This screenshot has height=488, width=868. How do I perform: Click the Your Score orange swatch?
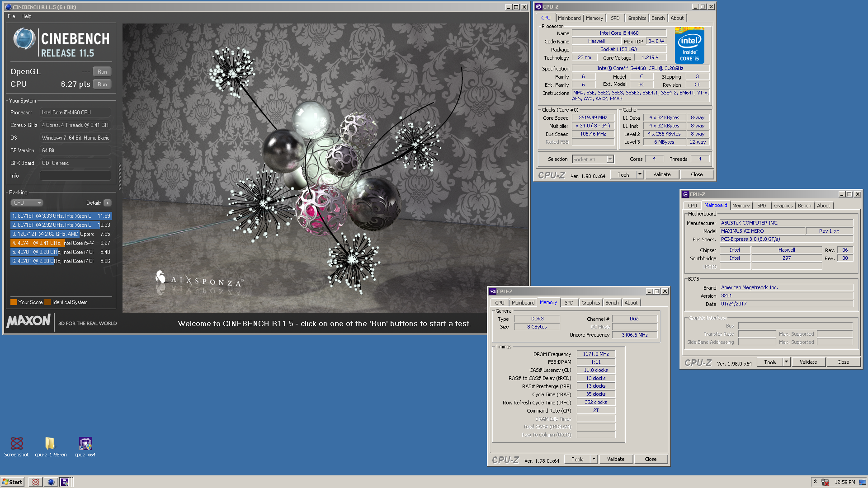click(x=14, y=302)
